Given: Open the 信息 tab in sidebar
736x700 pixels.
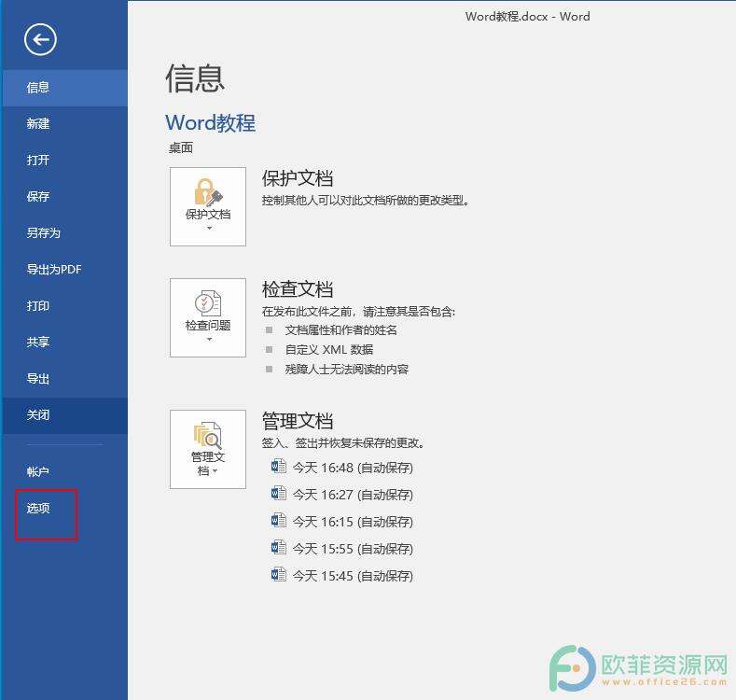Looking at the screenshot, I should pos(64,88).
